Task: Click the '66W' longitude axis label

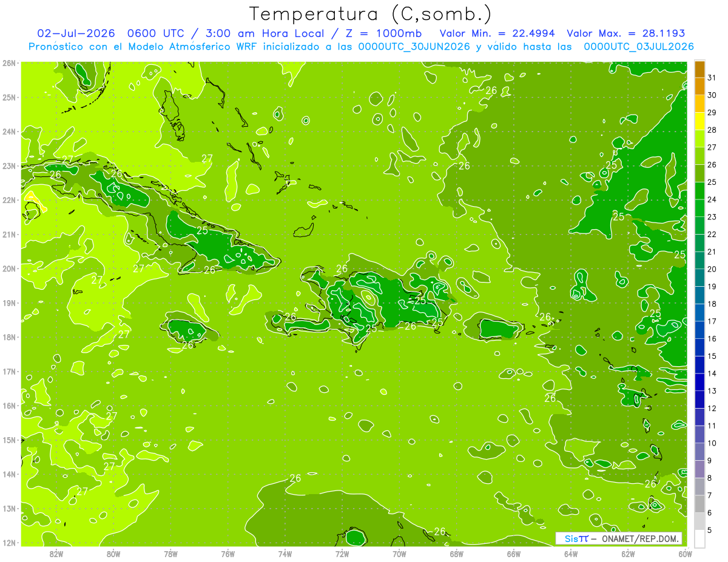Action: point(514,554)
